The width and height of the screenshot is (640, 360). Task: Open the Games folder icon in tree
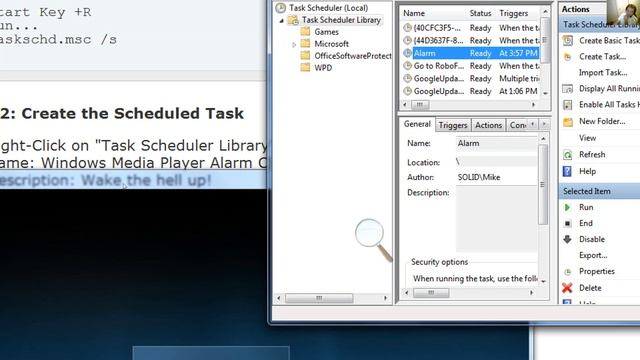(305, 32)
